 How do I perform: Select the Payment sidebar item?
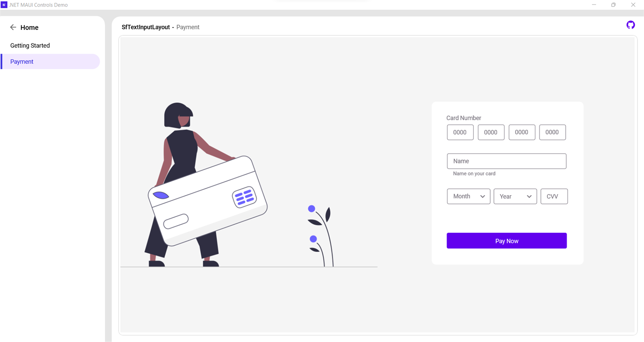tap(50, 62)
